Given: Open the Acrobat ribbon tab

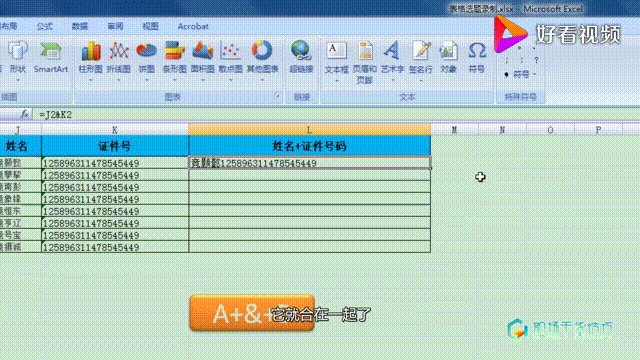Looking at the screenshot, I should coord(193,26).
